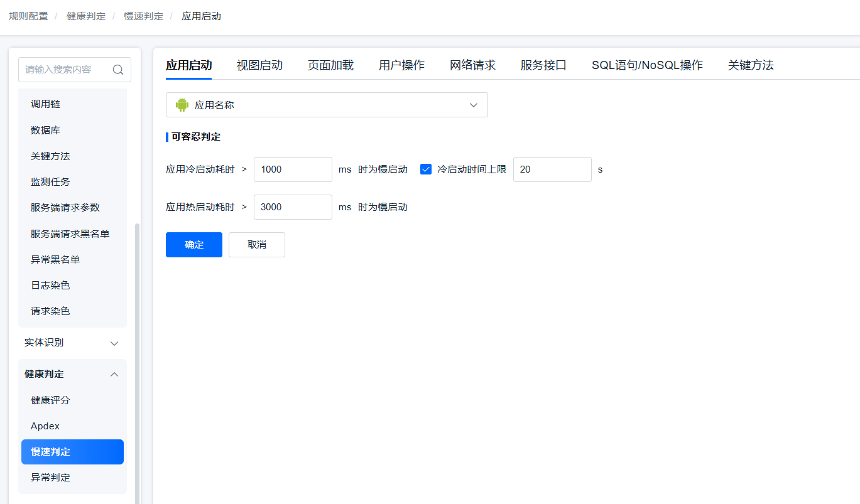
Task: Click the cold start threshold field (1000)
Action: pos(293,169)
